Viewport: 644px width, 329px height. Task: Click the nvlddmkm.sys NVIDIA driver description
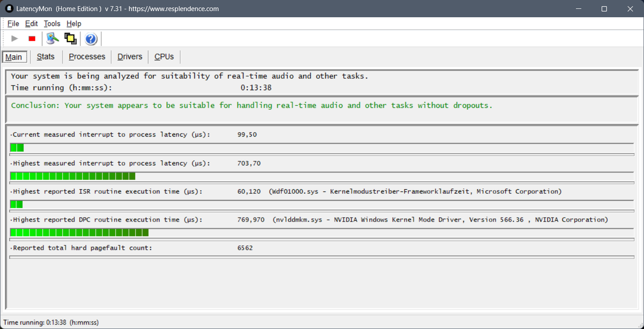[440, 220]
